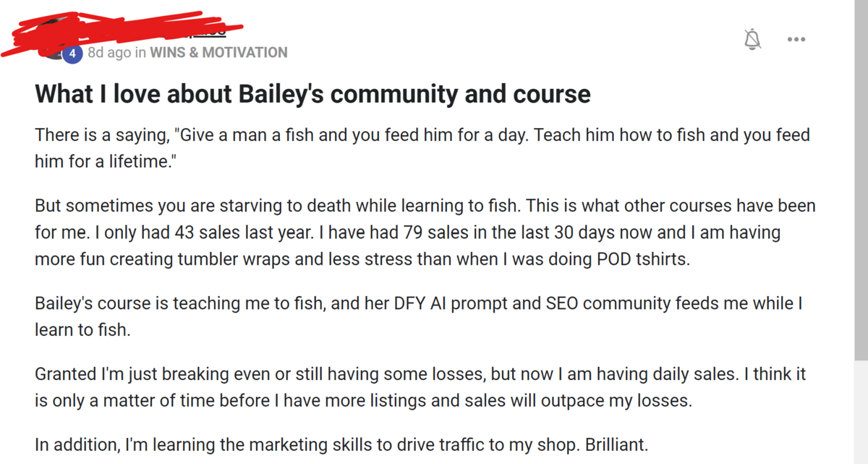Toggle the post notification bell icon

(753, 39)
